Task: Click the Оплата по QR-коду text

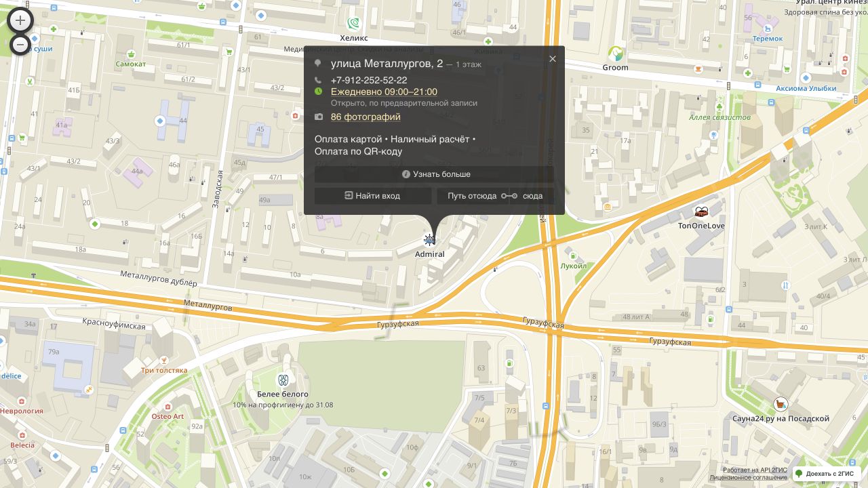Action: 358,151
